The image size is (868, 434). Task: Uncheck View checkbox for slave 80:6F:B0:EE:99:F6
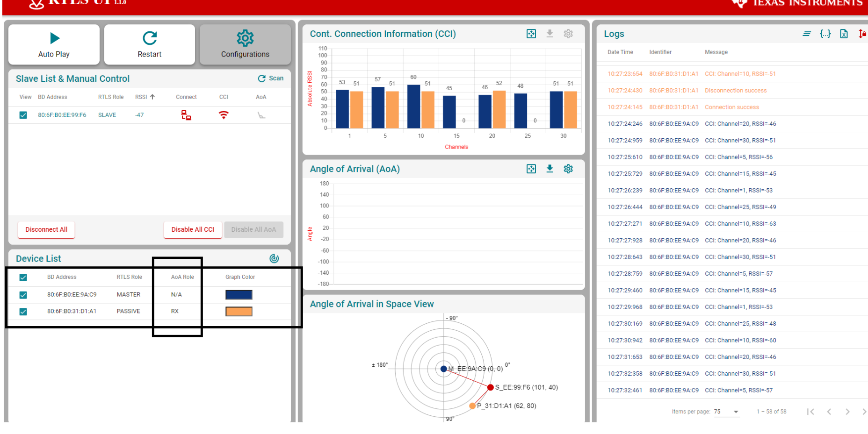click(x=23, y=115)
